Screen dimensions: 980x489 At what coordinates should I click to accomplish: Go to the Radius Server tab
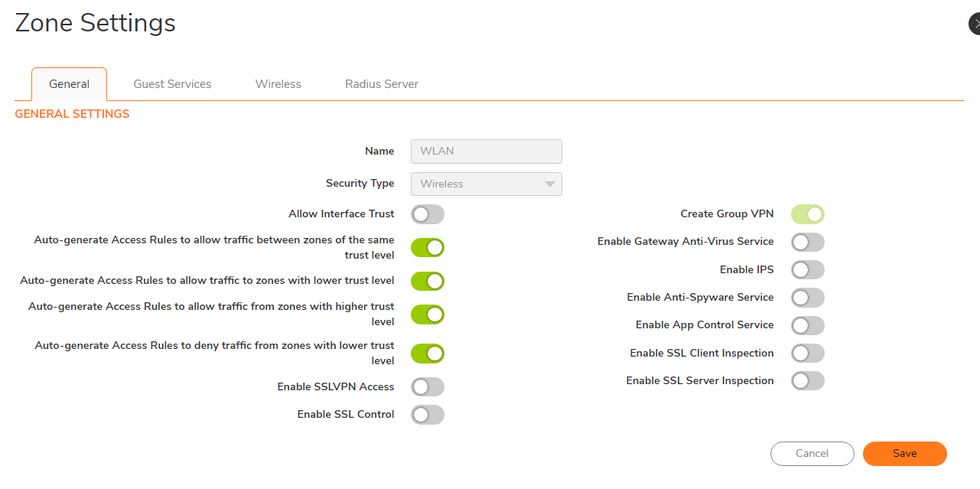coord(382,84)
